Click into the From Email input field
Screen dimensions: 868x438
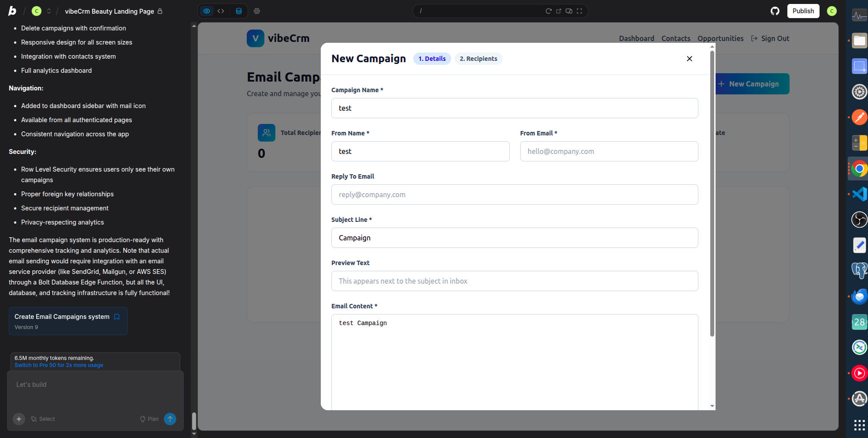click(608, 151)
